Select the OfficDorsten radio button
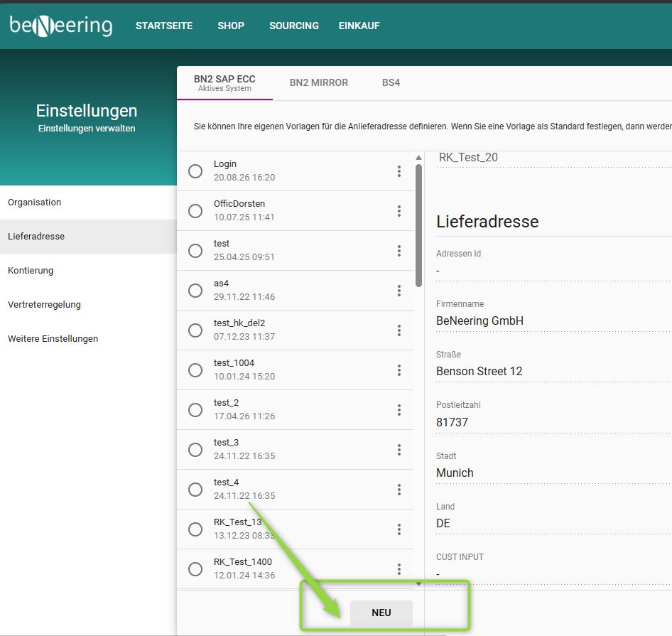This screenshot has width=672, height=636. (195, 211)
